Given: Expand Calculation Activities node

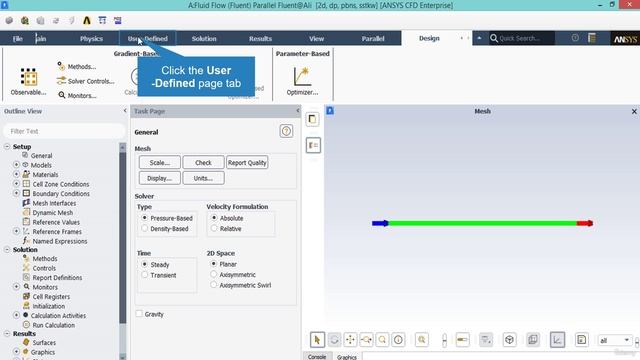Looking at the screenshot, I should click(16, 315).
